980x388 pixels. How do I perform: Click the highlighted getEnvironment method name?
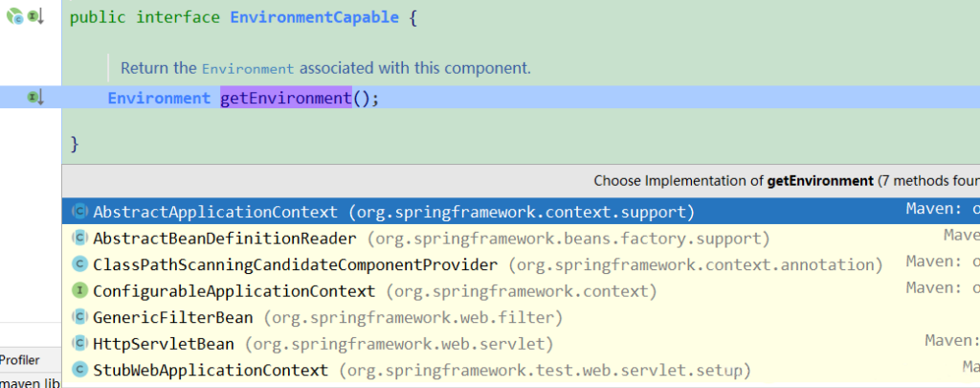point(286,98)
